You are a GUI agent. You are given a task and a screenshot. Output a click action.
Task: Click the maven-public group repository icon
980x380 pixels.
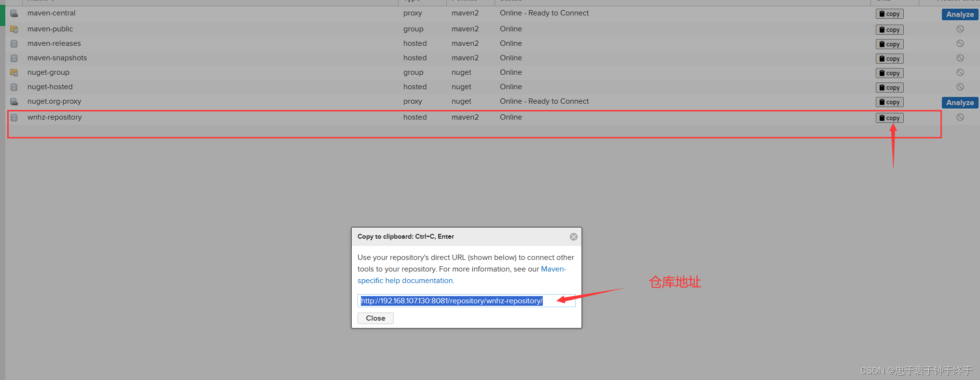tap(14, 29)
